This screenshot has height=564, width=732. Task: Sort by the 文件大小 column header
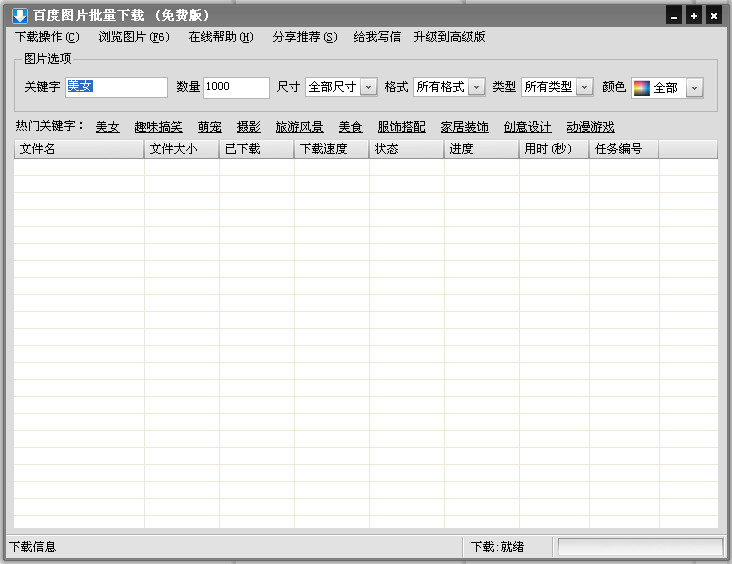click(x=182, y=149)
